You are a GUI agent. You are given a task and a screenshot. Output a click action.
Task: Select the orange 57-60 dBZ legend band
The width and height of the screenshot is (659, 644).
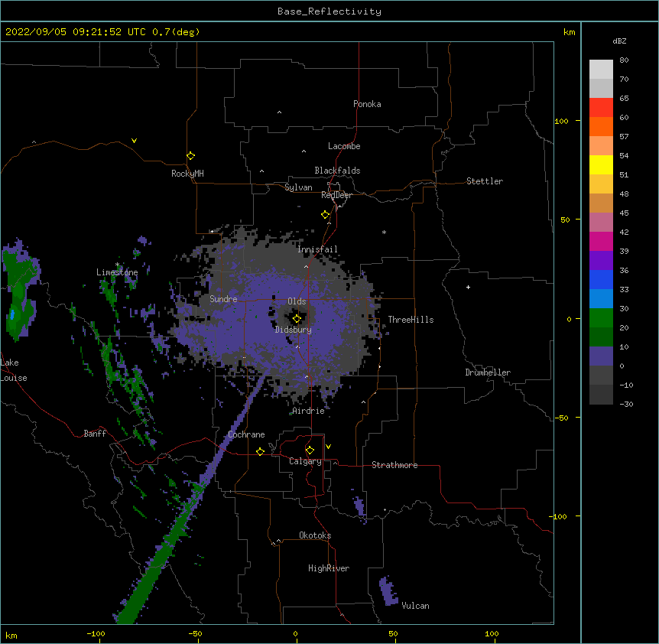[601, 126]
